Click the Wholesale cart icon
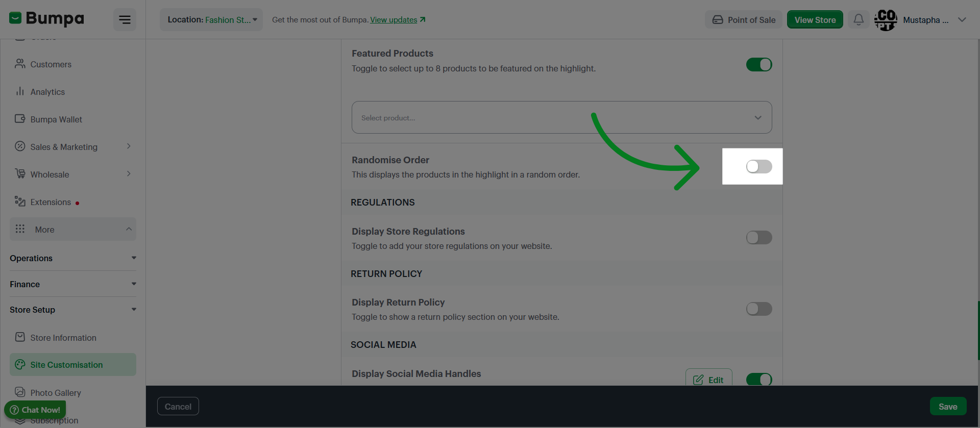The height and width of the screenshot is (428, 980). coord(20,174)
